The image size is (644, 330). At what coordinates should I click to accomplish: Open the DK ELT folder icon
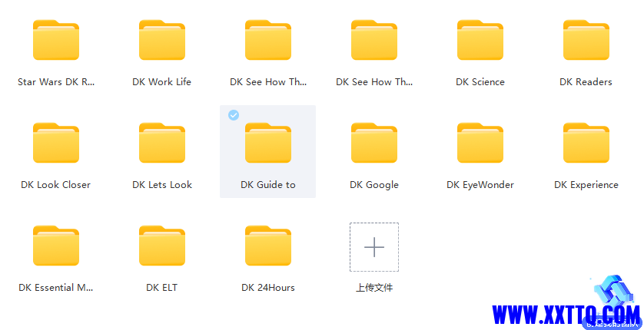(162, 246)
